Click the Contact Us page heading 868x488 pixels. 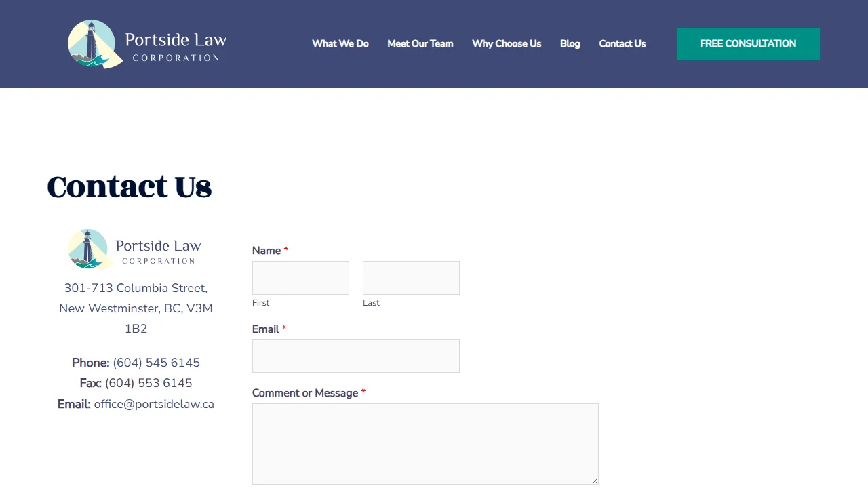(x=130, y=186)
